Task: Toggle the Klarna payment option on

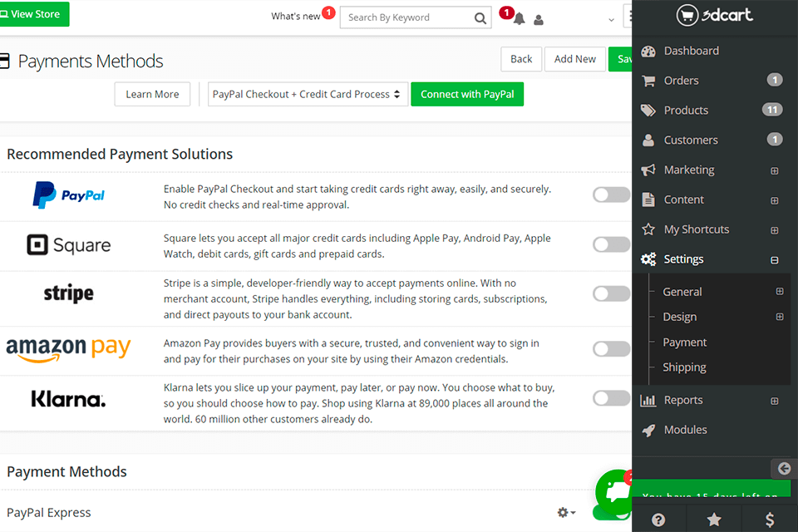Action: [611, 397]
